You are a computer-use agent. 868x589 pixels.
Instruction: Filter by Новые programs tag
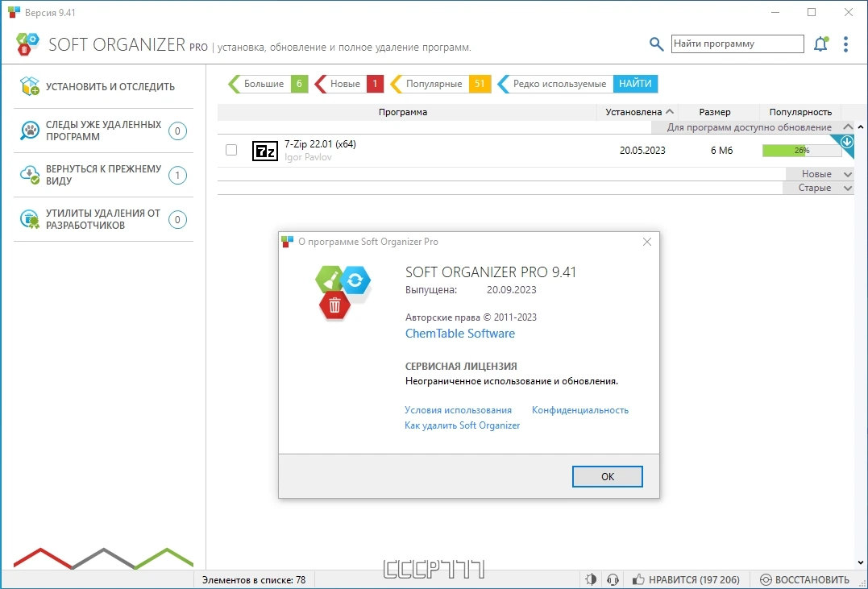[x=349, y=84]
